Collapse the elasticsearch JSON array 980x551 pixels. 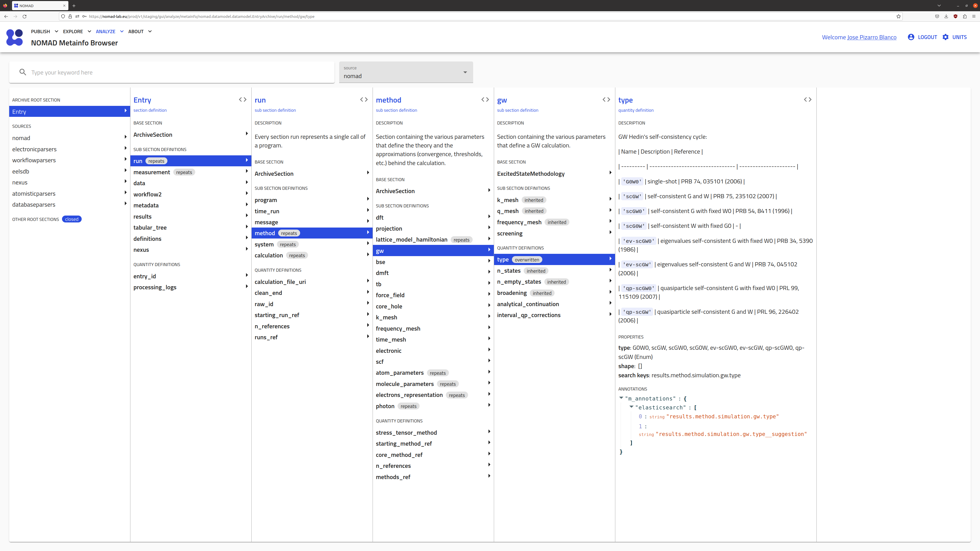click(632, 407)
